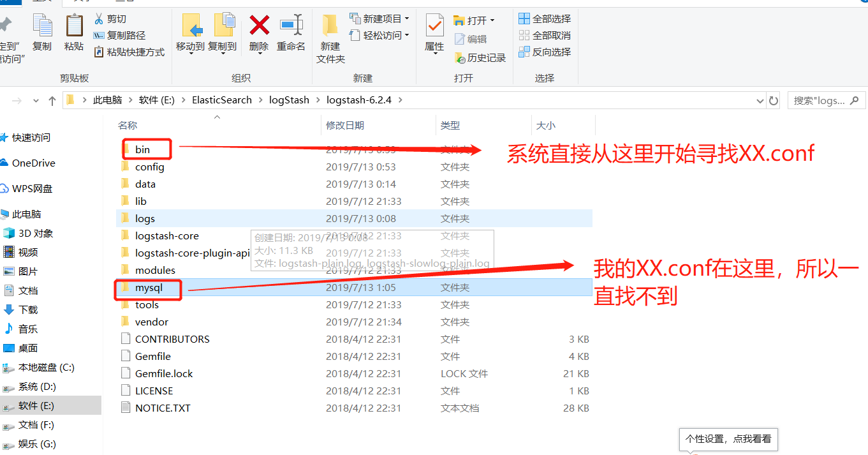Open the mysql folder
The width and height of the screenshot is (868, 455).
[x=148, y=287]
